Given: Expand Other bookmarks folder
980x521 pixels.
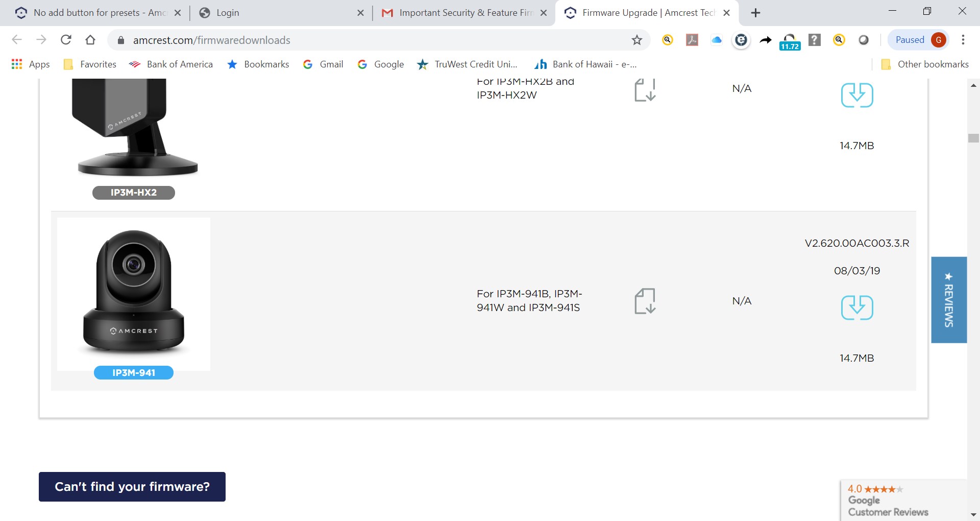Looking at the screenshot, I should (x=925, y=64).
